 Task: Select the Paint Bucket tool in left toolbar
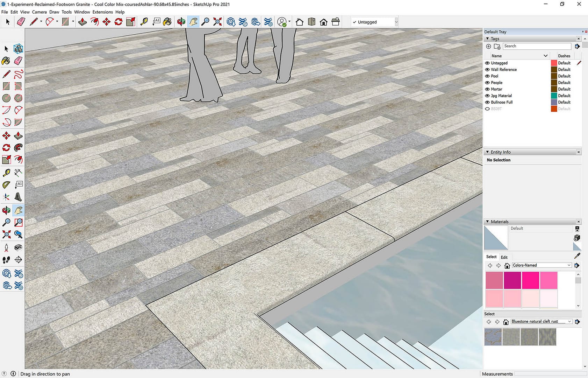pyautogui.click(x=6, y=61)
